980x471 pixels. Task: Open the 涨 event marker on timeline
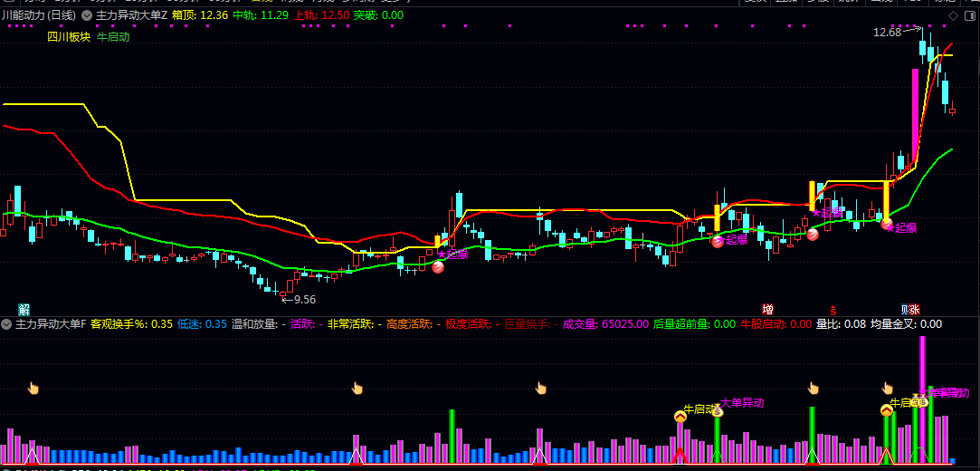tap(914, 309)
